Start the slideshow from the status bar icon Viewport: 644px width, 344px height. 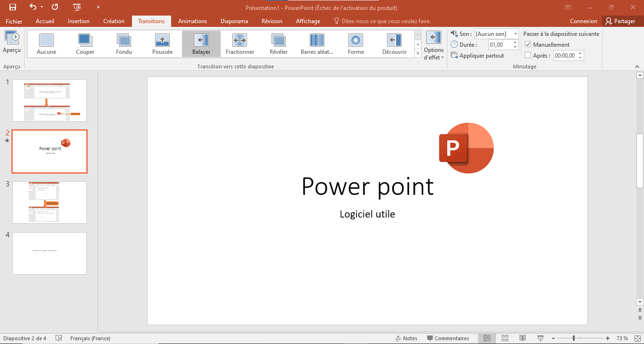click(540, 338)
